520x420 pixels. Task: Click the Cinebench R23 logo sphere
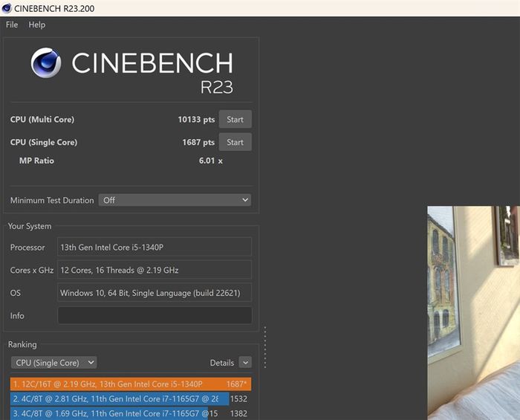click(x=46, y=62)
